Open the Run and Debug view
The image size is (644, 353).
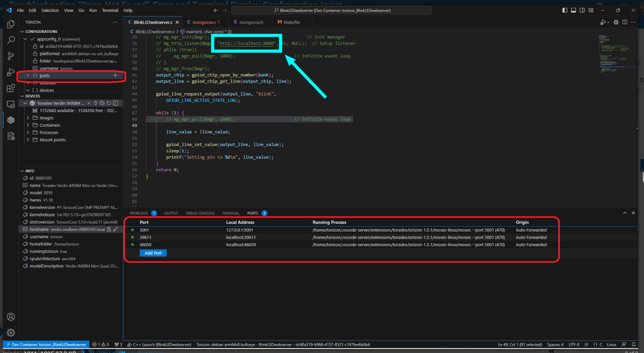[11, 72]
